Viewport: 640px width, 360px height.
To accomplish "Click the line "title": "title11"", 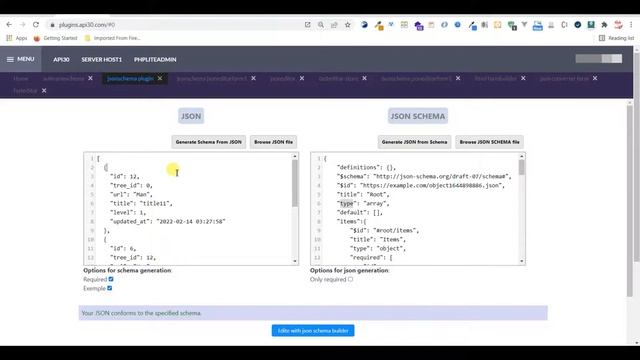I will 141,203.
